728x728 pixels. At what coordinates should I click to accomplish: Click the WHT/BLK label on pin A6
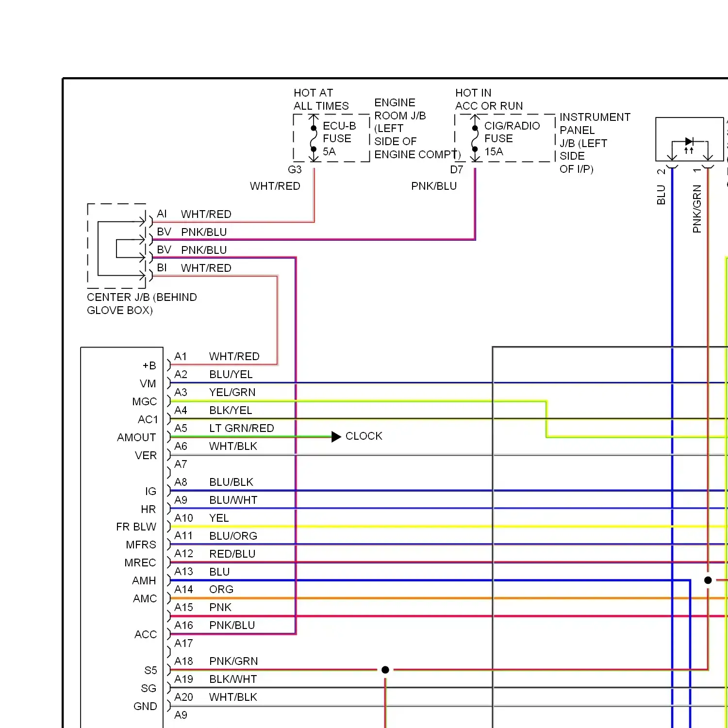tap(233, 447)
